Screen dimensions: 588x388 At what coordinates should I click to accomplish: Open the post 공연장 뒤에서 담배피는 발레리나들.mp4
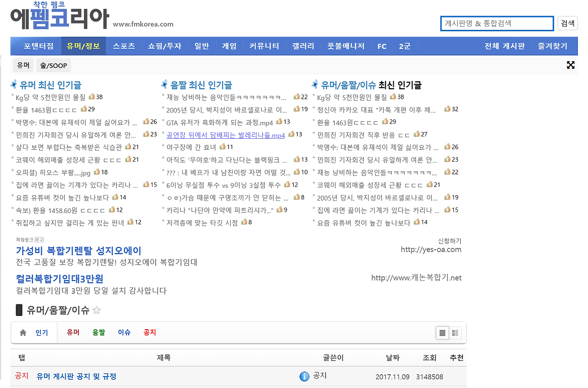coord(226,135)
